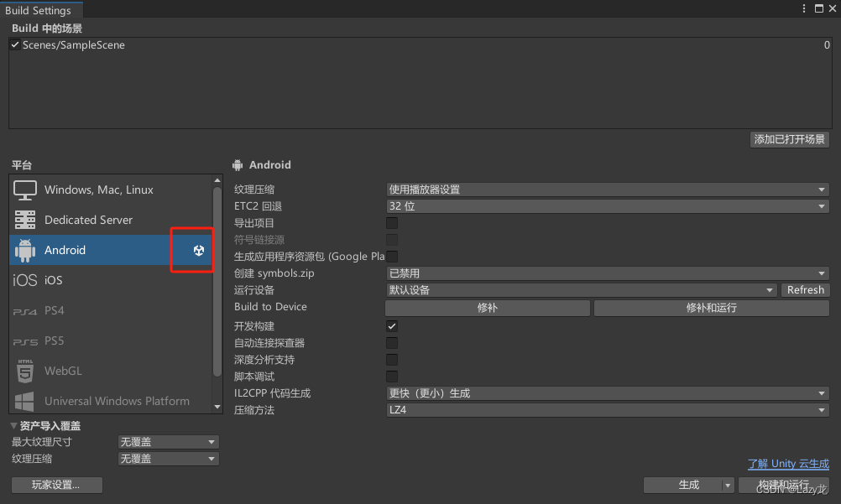This screenshot has height=504, width=841.
Task: Open the ETC2 回退 dropdown
Action: [x=608, y=206]
